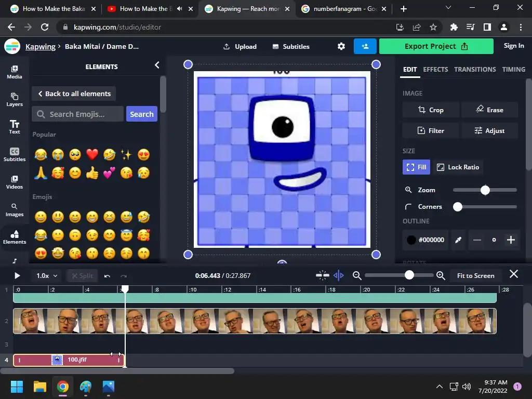This screenshot has height=399, width=532.
Task: Open Subtitles from top bar
Action: click(291, 46)
